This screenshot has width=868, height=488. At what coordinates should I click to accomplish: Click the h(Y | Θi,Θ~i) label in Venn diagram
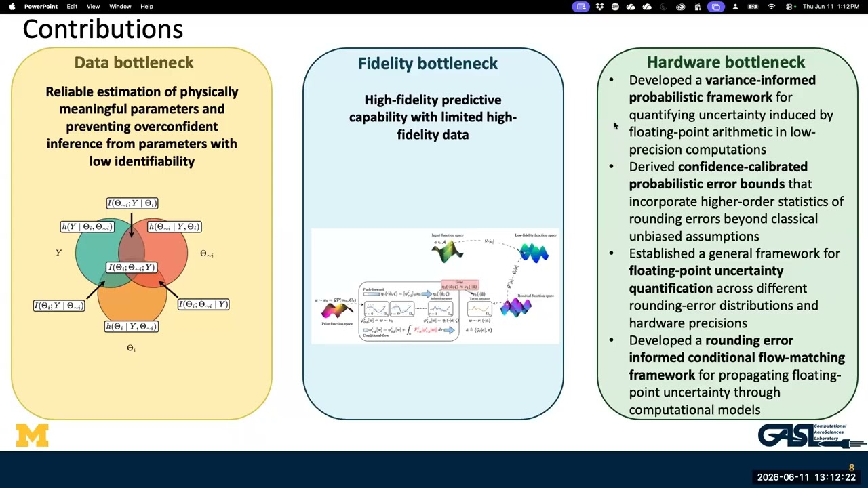click(x=87, y=227)
